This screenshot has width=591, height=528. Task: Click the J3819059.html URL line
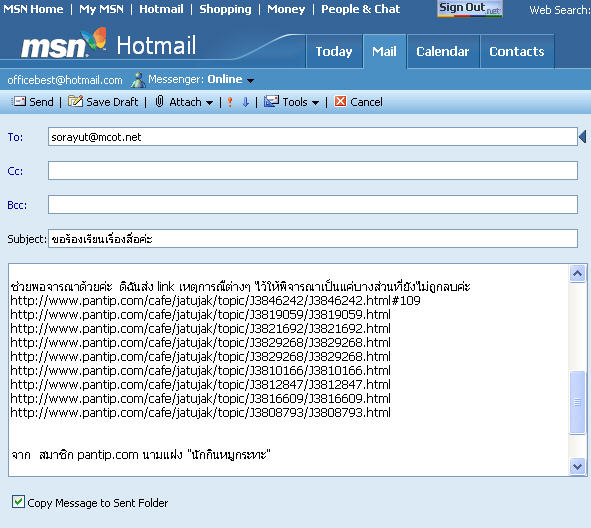200,314
